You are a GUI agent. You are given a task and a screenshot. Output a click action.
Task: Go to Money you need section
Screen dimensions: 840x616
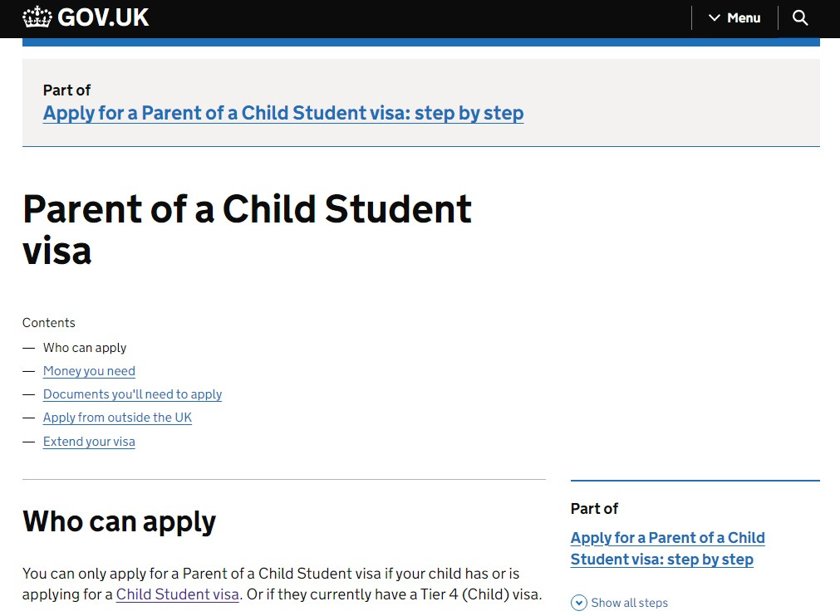89,371
